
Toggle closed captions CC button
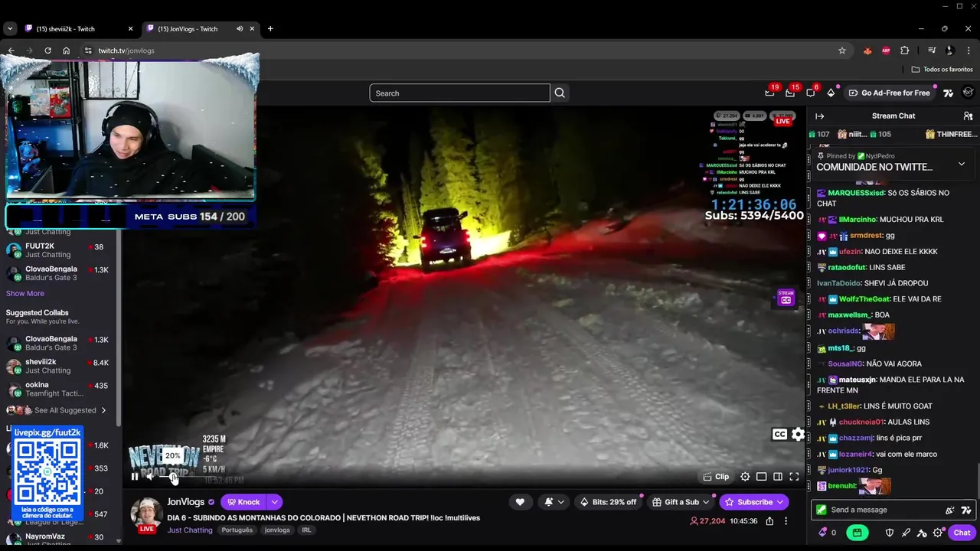point(779,434)
